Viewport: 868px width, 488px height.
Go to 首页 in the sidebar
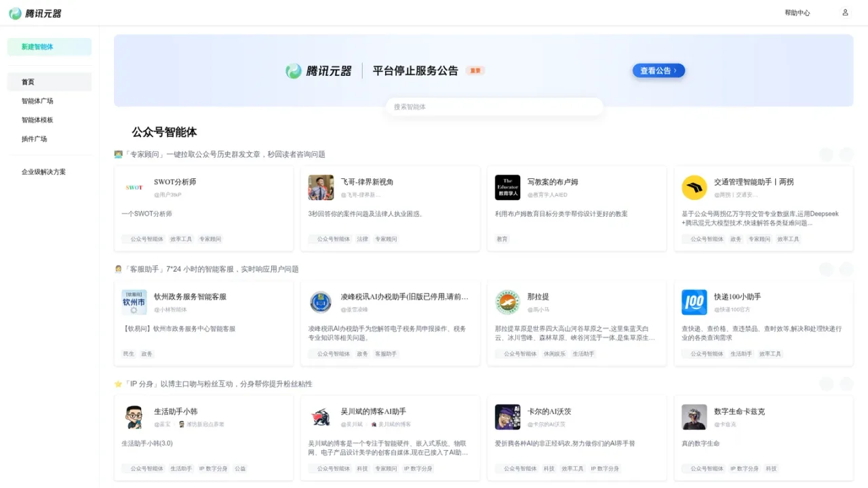50,82
